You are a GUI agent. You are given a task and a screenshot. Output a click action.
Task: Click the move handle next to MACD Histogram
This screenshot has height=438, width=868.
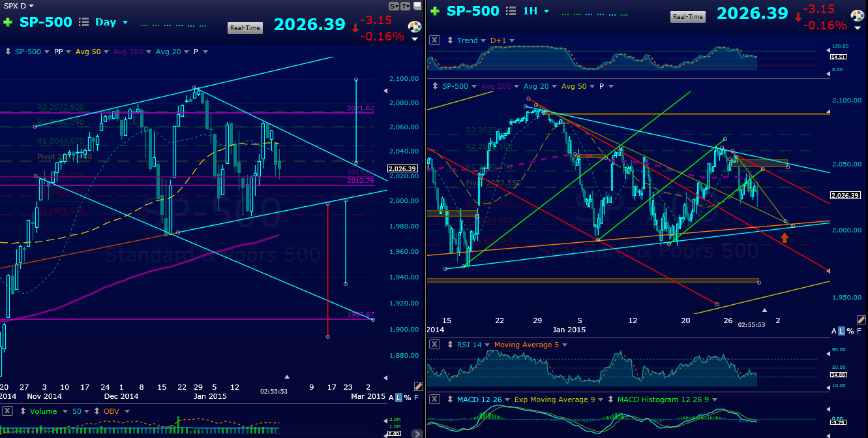click(x=611, y=399)
